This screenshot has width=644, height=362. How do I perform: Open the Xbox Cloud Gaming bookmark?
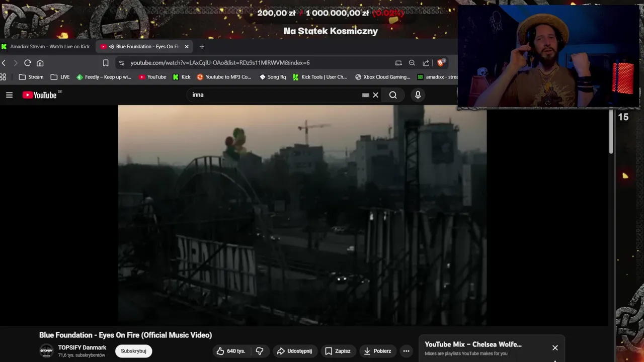point(383,77)
